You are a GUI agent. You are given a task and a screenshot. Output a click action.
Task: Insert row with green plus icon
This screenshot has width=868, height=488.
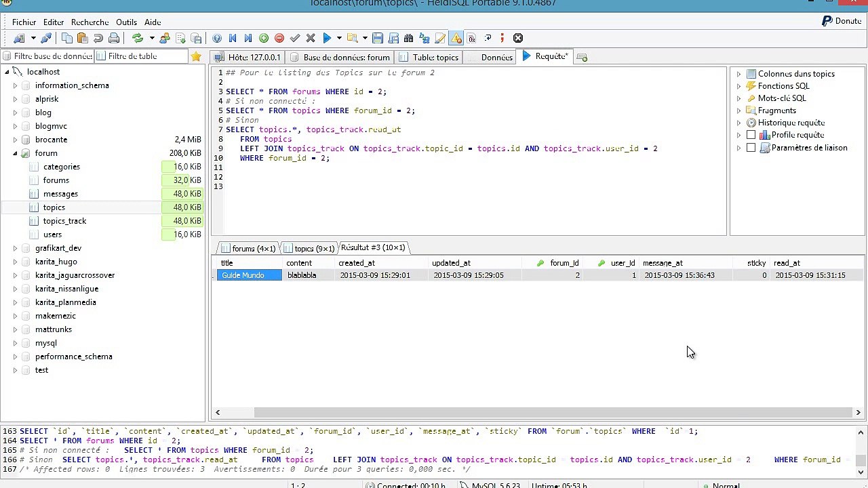click(x=264, y=38)
